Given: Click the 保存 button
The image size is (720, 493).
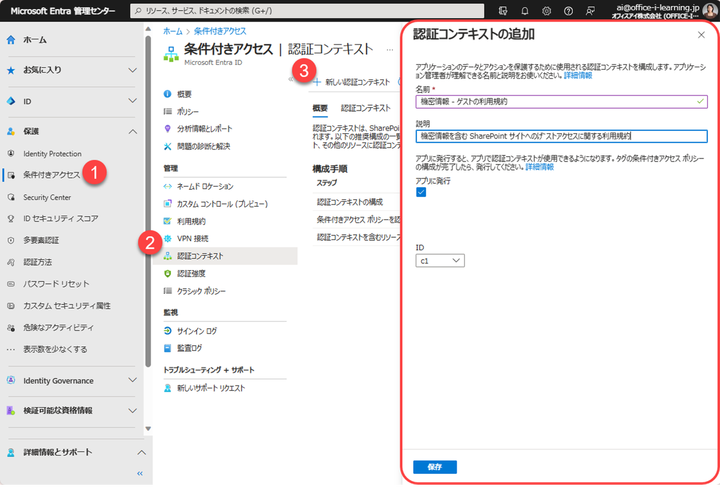Looking at the screenshot, I should tap(435, 467).
